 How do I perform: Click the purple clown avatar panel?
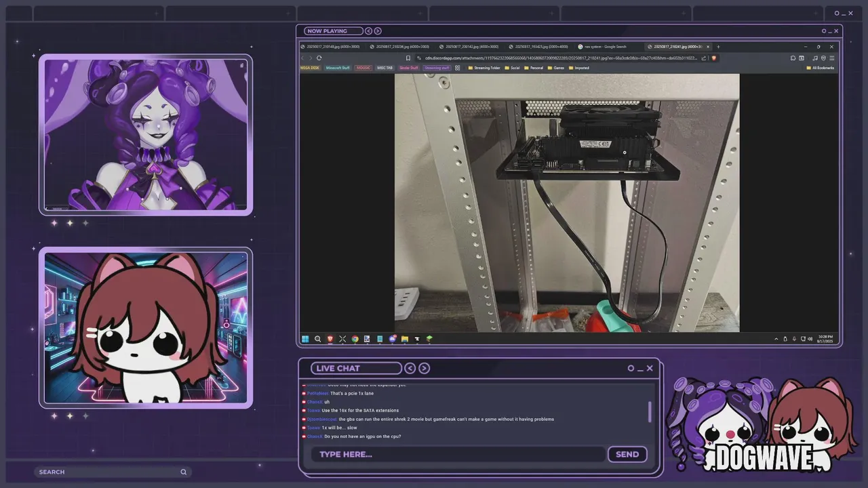coord(146,135)
